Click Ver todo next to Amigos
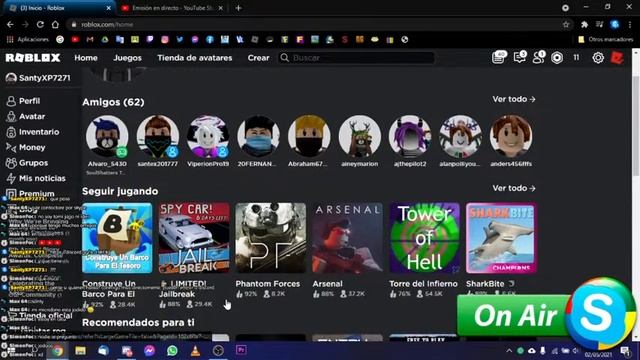This screenshot has width=640, height=360. tap(513, 99)
